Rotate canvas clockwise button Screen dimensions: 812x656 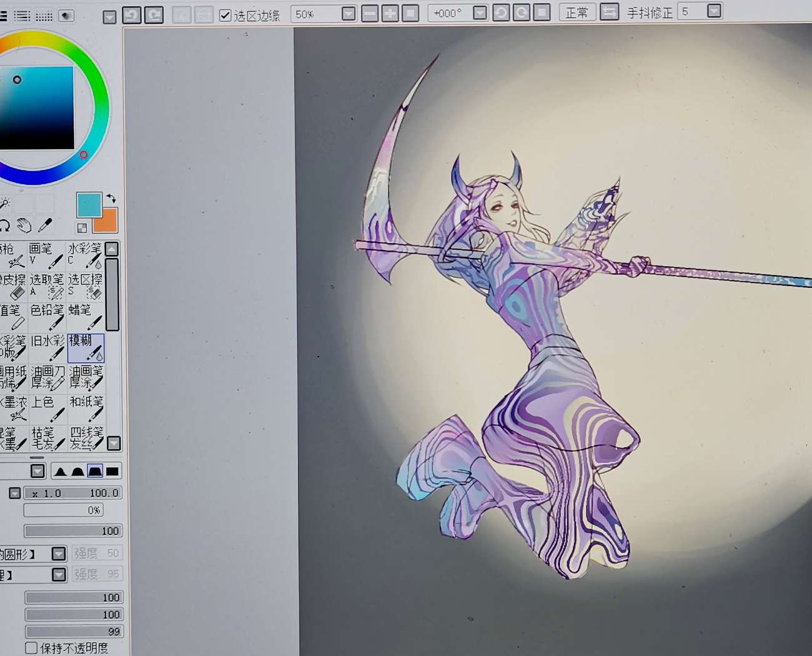tap(521, 12)
